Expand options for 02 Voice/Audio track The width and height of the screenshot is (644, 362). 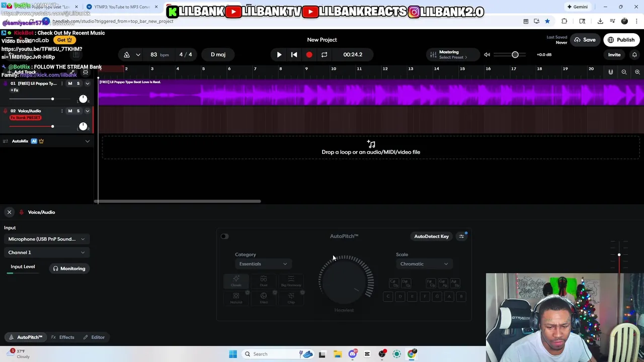(x=88, y=111)
